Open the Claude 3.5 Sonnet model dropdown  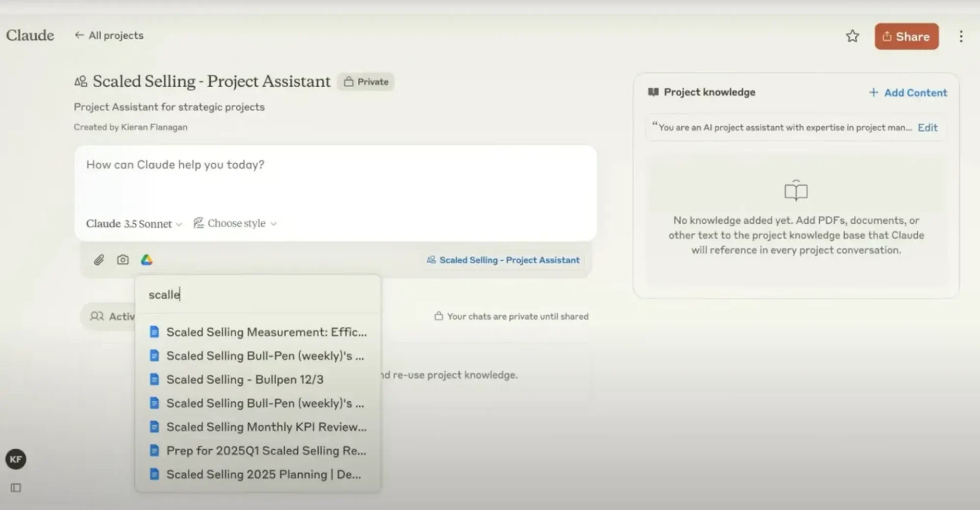tap(134, 224)
